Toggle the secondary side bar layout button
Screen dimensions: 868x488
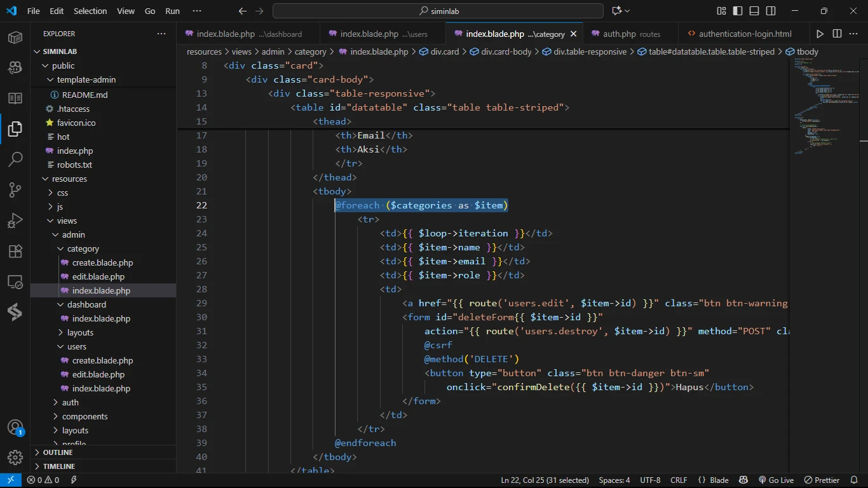tap(771, 11)
